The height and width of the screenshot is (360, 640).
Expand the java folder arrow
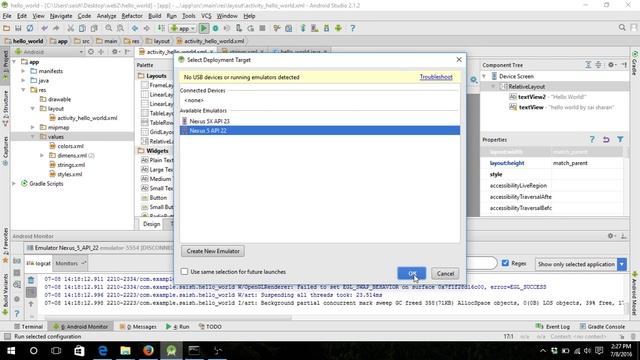click(24, 80)
